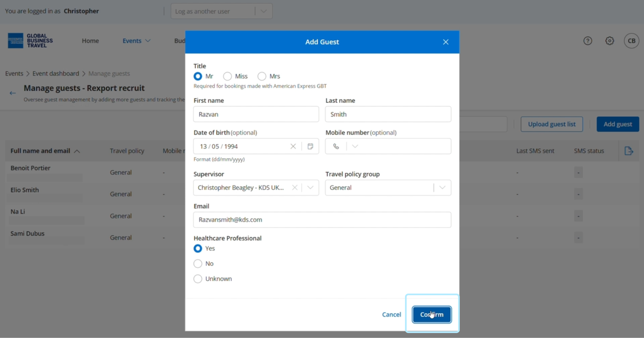Click the Email input field
644x338 pixels.
click(x=322, y=220)
